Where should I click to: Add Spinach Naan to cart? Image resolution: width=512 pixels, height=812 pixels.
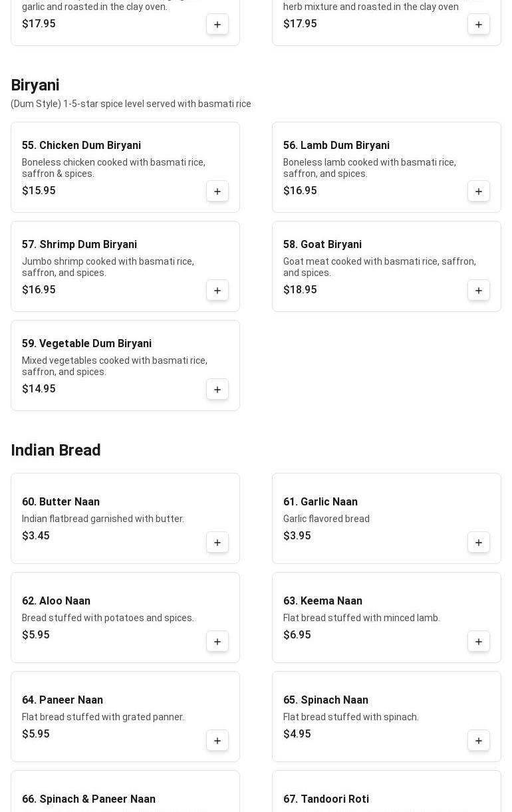[479, 741]
